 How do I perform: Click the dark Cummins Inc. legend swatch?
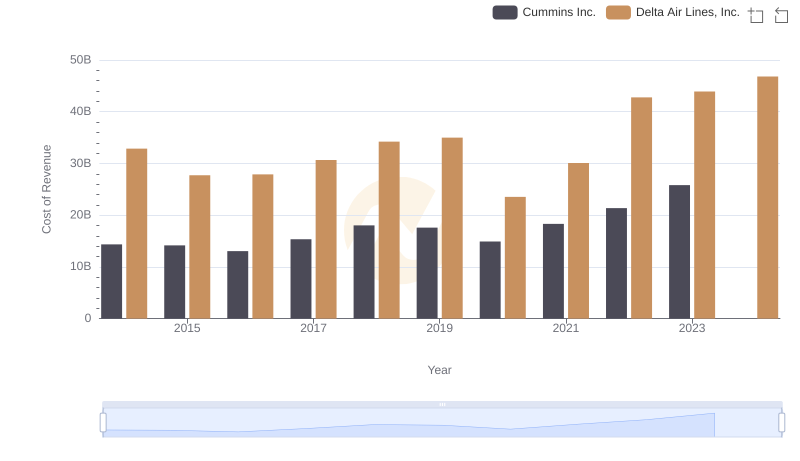[x=505, y=12]
